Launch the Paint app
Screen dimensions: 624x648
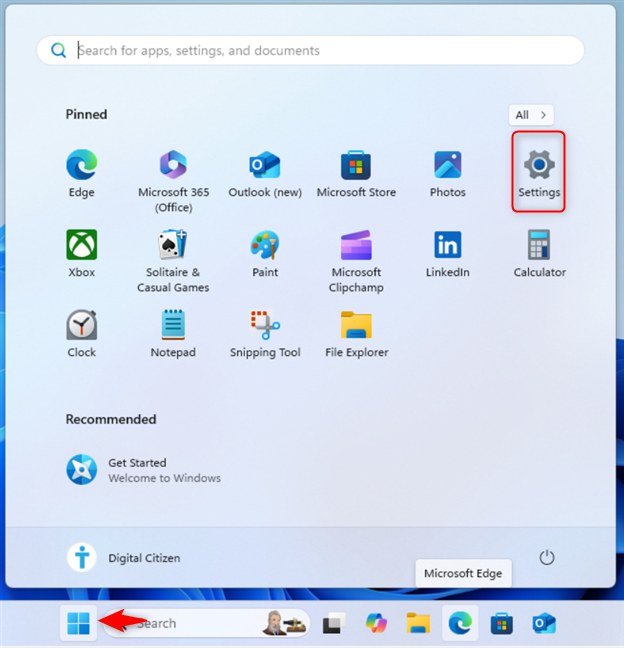[265, 254]
